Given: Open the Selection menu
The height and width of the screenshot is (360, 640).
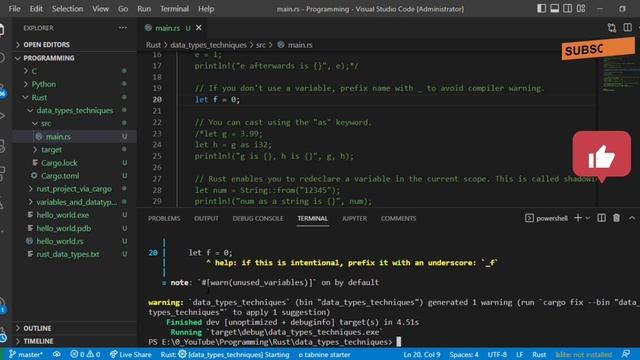Looking at the screenshot, I should coord(67,9).
